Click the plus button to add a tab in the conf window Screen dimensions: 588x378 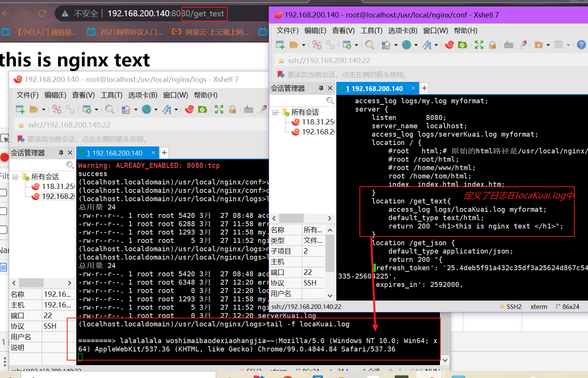click(x=424, y=88)
